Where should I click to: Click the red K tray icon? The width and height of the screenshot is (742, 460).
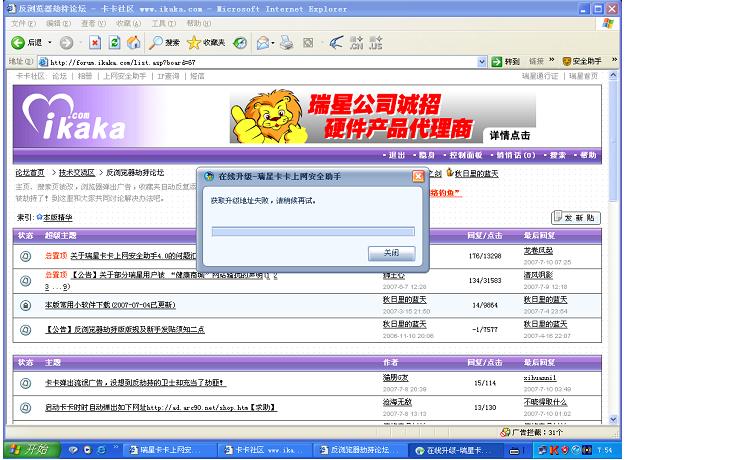554,450
